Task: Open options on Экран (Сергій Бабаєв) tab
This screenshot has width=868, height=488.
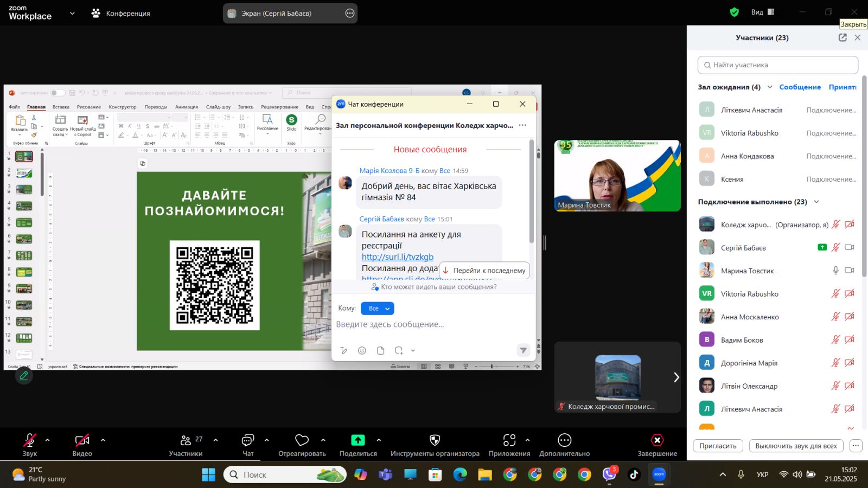Action: 350,13
